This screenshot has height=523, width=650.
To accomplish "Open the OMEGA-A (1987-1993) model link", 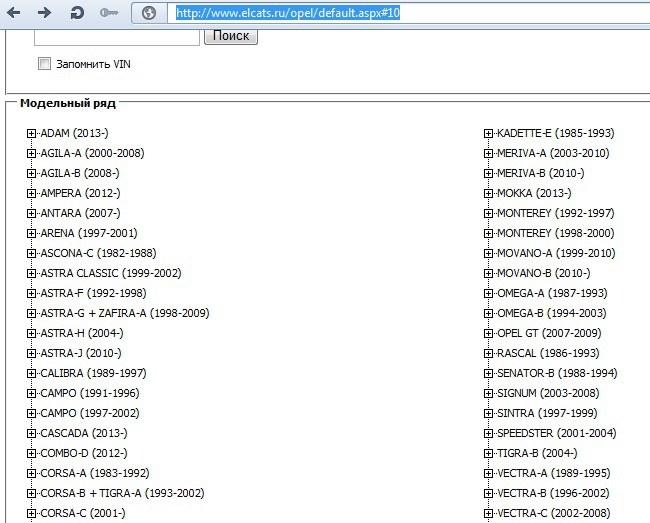I will pos(552,293).
